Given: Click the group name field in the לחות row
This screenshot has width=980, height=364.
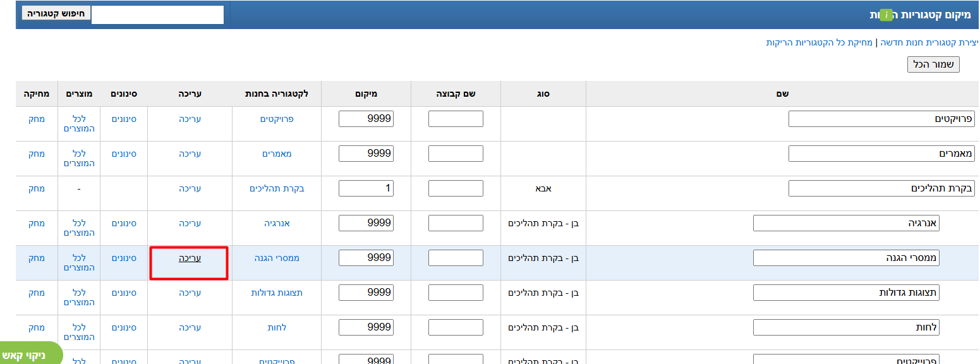Looking at the screenshot, I should tap(456, 327).
